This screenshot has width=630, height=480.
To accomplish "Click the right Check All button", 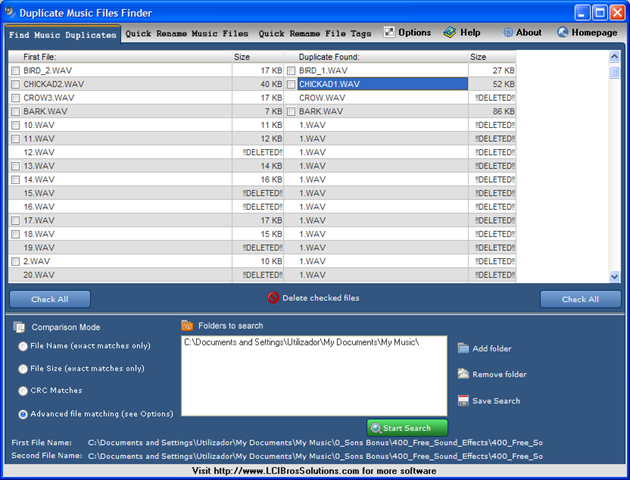I will tap(580, 299).
